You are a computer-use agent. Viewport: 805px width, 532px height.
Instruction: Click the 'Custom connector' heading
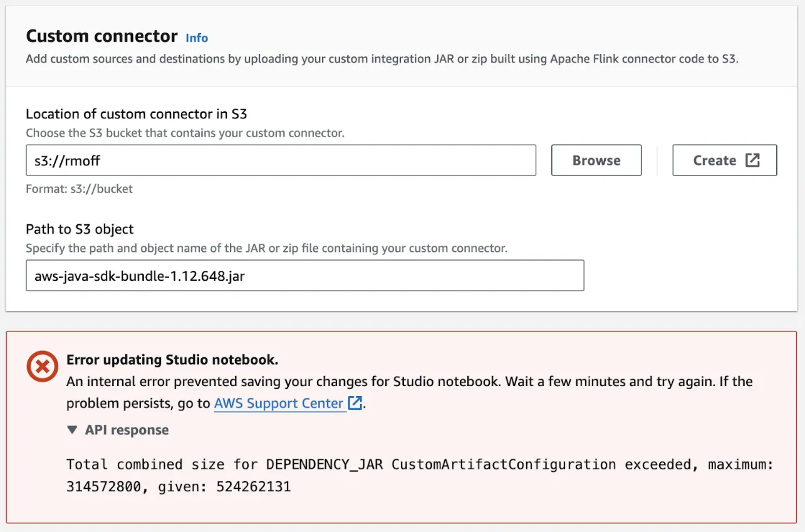click(101, 36)
